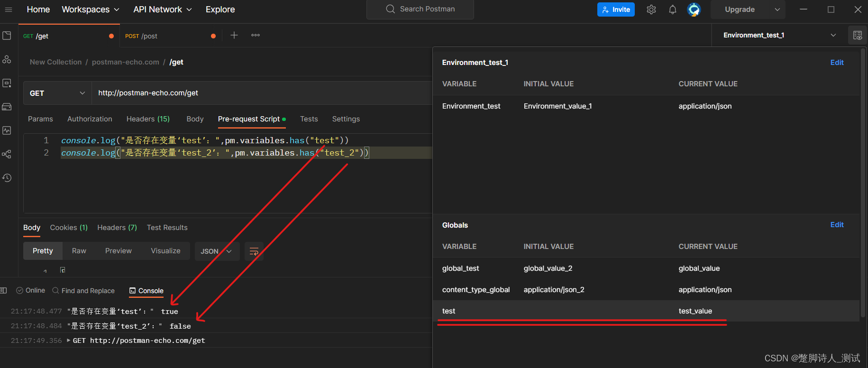Select the content_type_global variable row
This screenshot has width=868, height=368.
[x=646, y=290]
